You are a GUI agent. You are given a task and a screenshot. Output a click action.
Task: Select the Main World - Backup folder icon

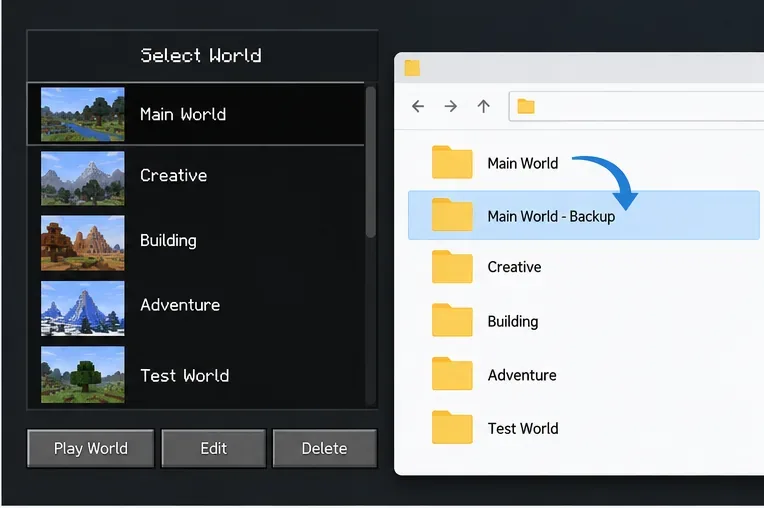coord(452,215)
